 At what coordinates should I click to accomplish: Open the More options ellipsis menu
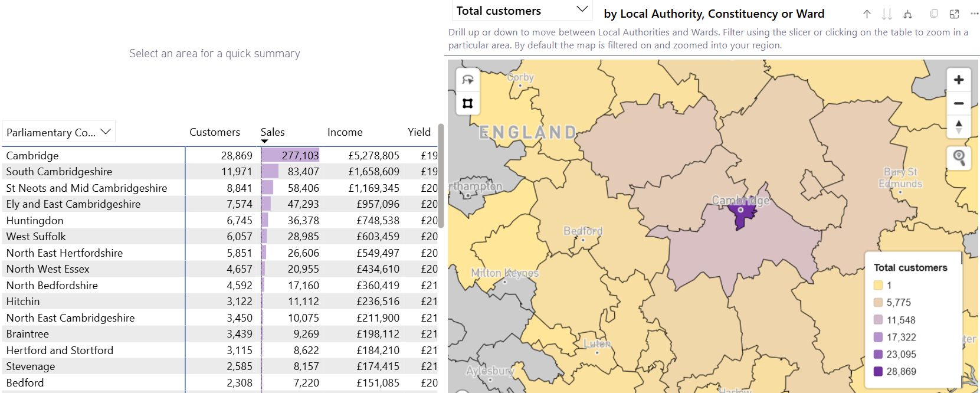(x=974, y=14)
